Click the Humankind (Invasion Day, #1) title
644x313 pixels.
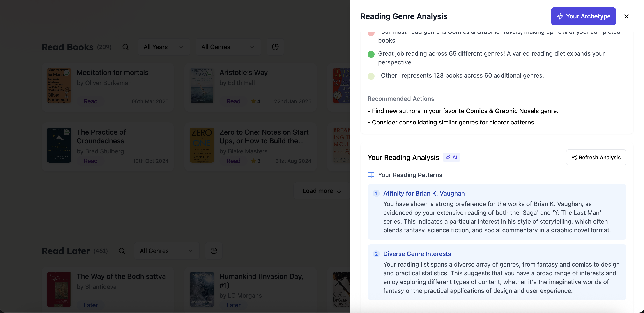[261, 281]
